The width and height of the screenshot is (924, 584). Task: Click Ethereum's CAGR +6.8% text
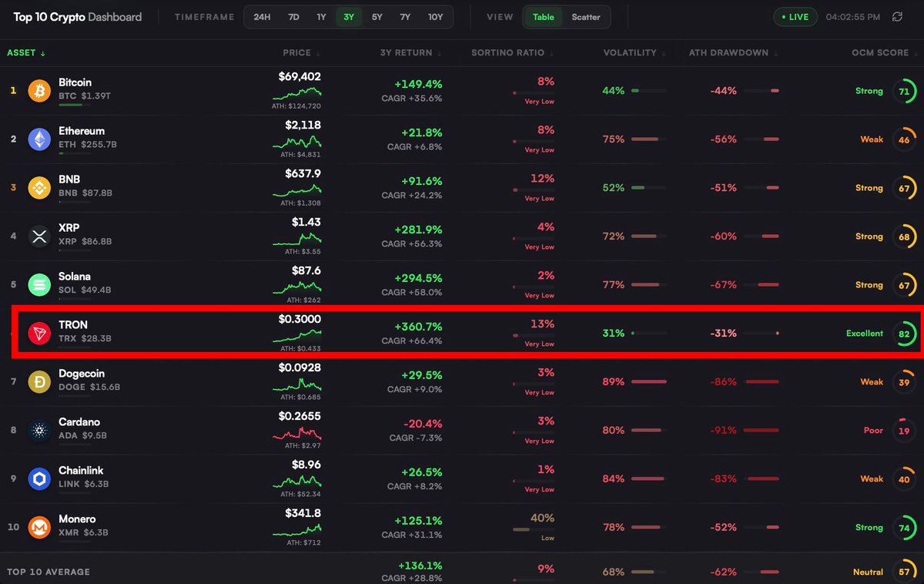point(415,146)
